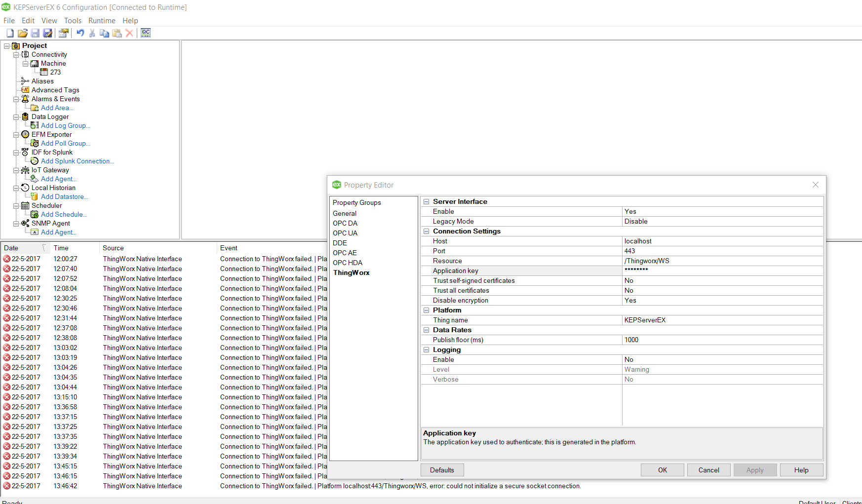The image size is (862, 504).
Task: Open the Edit menu
Action: tap(28, 21)
